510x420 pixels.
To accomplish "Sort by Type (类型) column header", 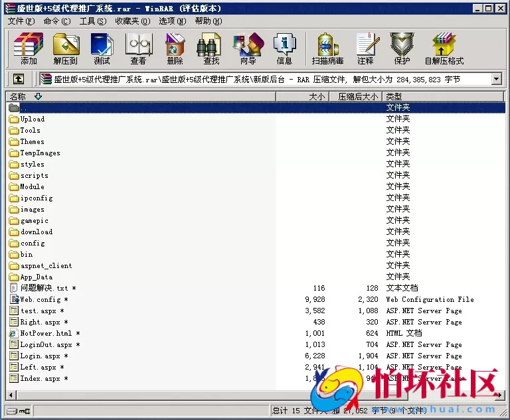I will (x=443, y=97).
